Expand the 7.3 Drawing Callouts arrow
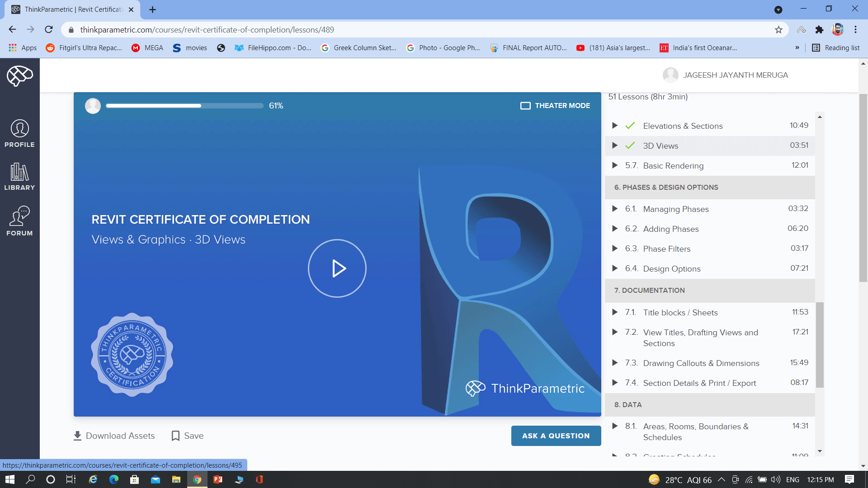868x488 pixels. pyautogui.click(x=615, y=363)
